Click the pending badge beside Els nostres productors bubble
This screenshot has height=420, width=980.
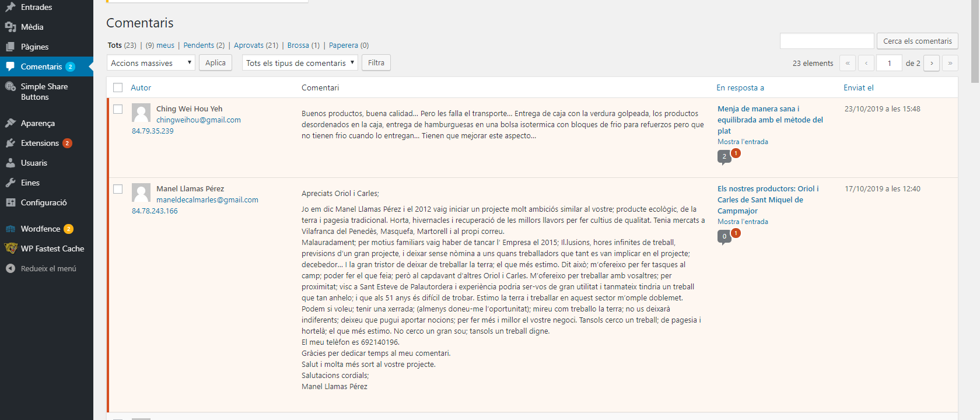pos(736,233)
